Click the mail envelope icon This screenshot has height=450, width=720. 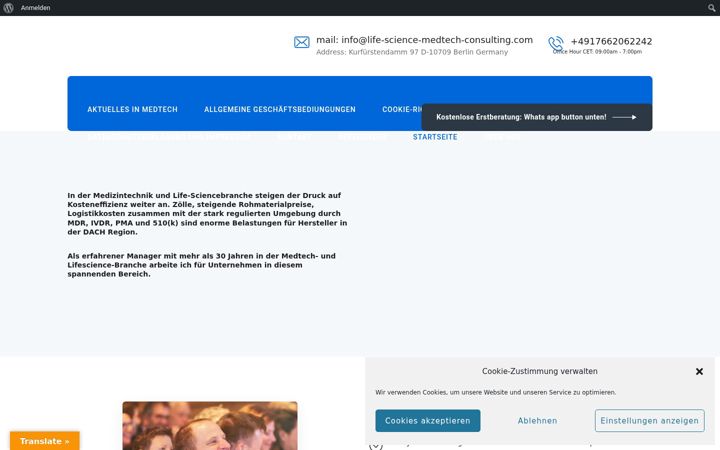click(x=302, y=42)
